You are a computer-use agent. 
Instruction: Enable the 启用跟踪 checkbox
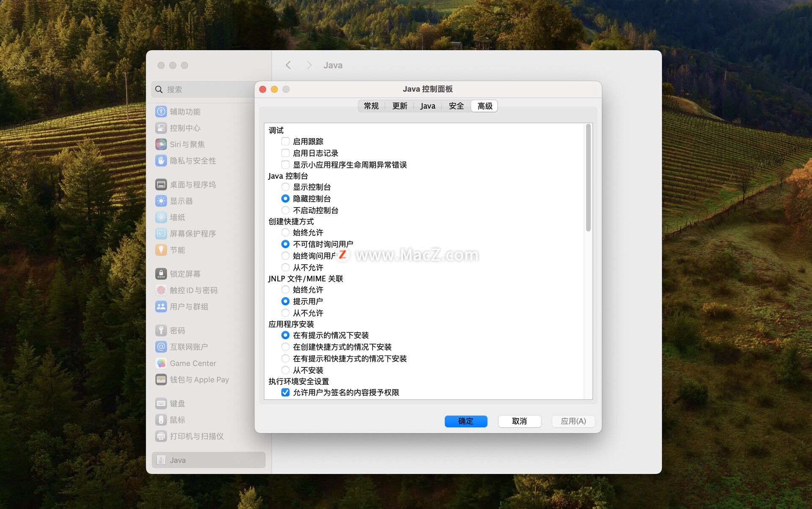[x=285, y=141]
